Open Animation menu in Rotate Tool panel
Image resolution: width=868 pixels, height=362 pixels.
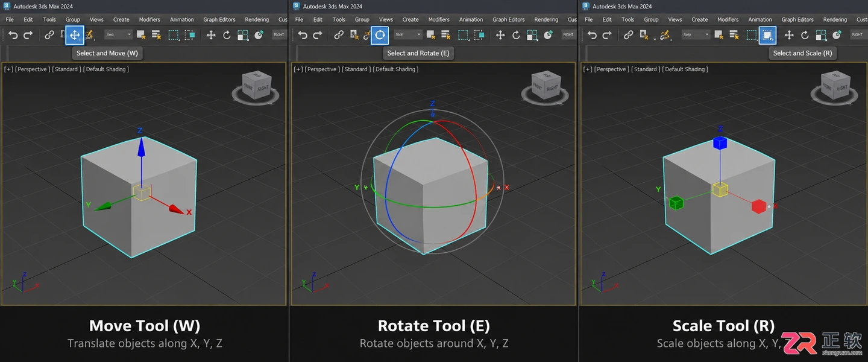tap(471, 19)
